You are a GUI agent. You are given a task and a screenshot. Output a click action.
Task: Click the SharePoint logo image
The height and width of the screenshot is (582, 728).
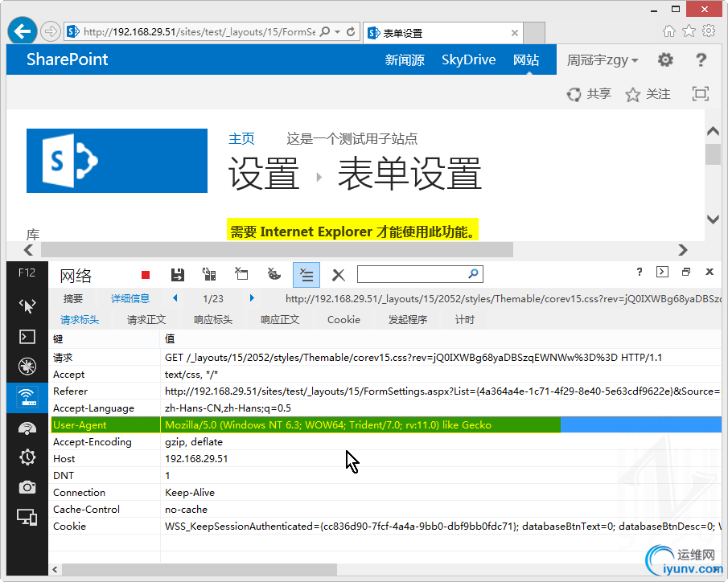click(x=117, y=161)
